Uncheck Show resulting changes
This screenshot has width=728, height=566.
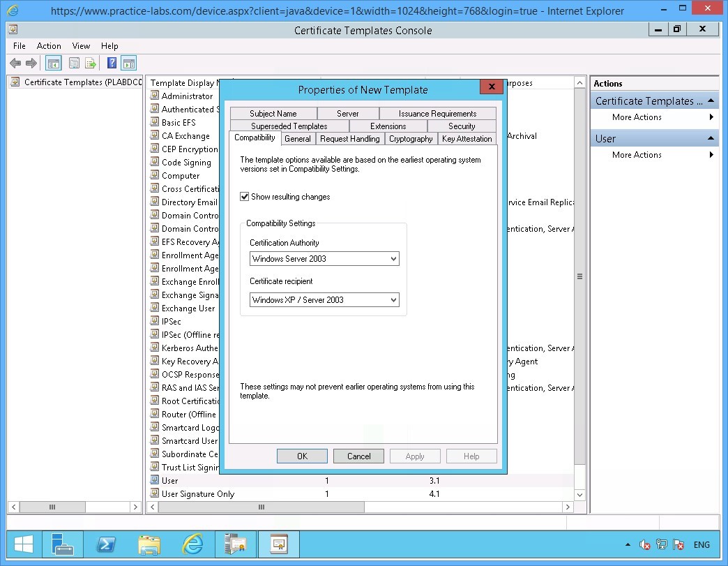[245, 196]
